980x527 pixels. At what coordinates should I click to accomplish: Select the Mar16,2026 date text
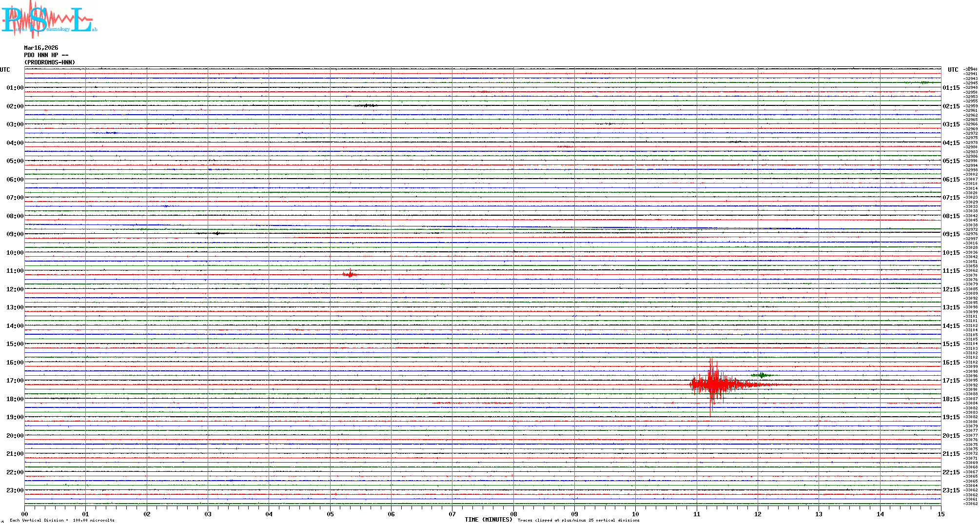coord(41,48)
